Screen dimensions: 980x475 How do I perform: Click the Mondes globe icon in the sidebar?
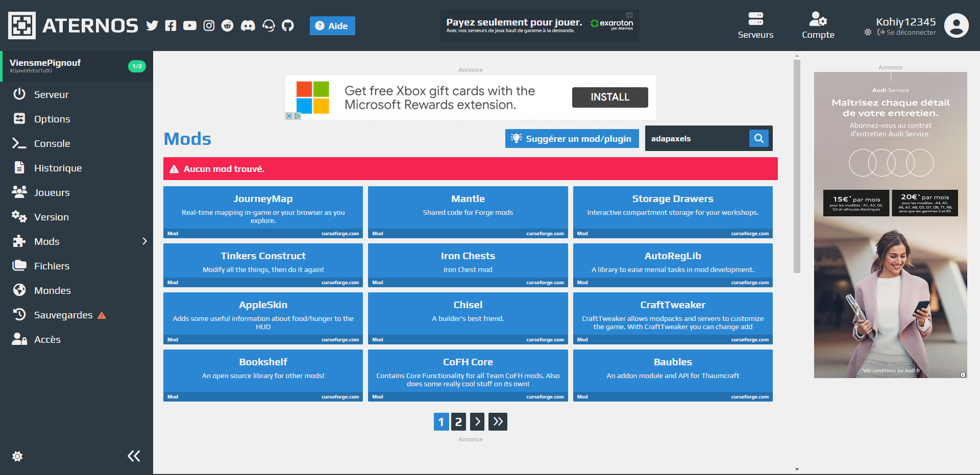(19, 290)
